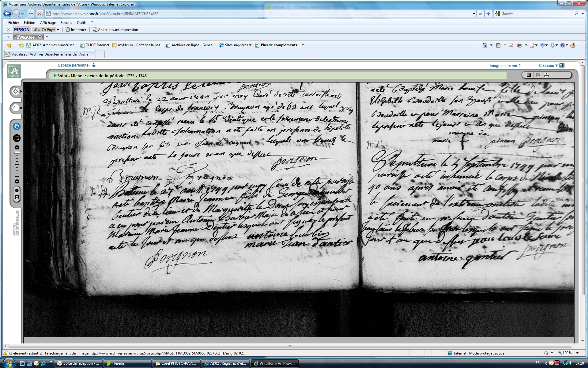Fit image with the equals icon

point(17,190)
